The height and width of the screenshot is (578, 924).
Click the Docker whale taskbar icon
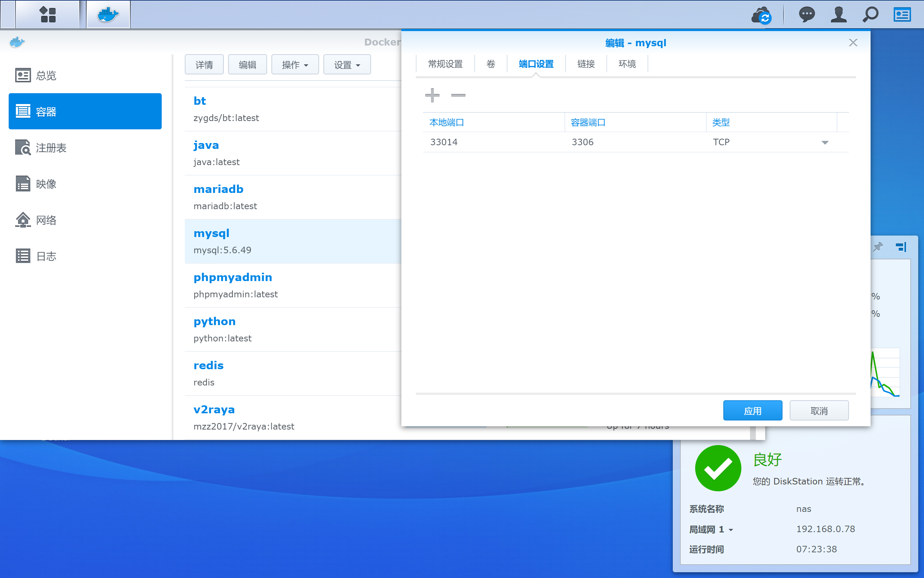coord(108,14)
